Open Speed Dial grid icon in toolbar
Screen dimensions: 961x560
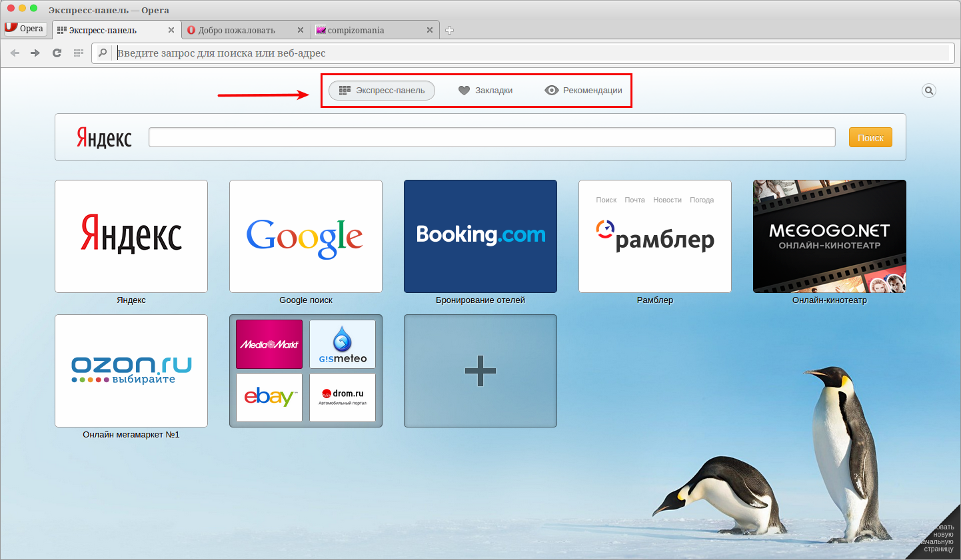tap(78, 53)
